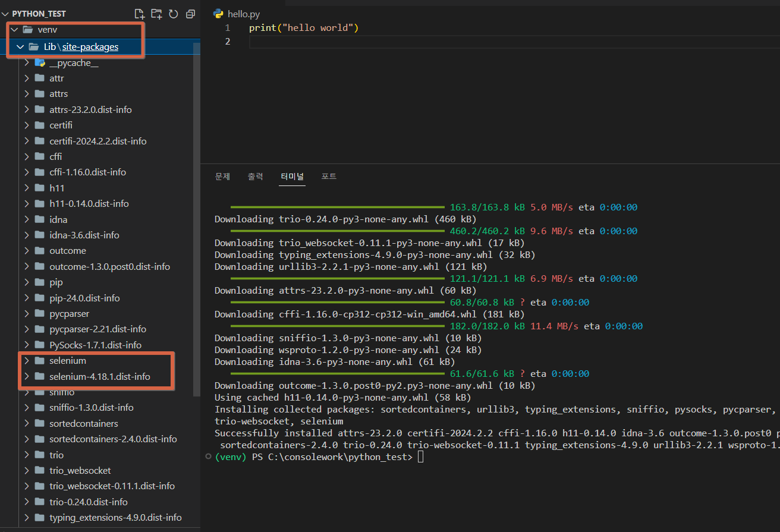780x532 pixels.
Task: Click 'Downloading trio-0.24.0-py3-none-any.whl' line
Action: click(345, 219)
